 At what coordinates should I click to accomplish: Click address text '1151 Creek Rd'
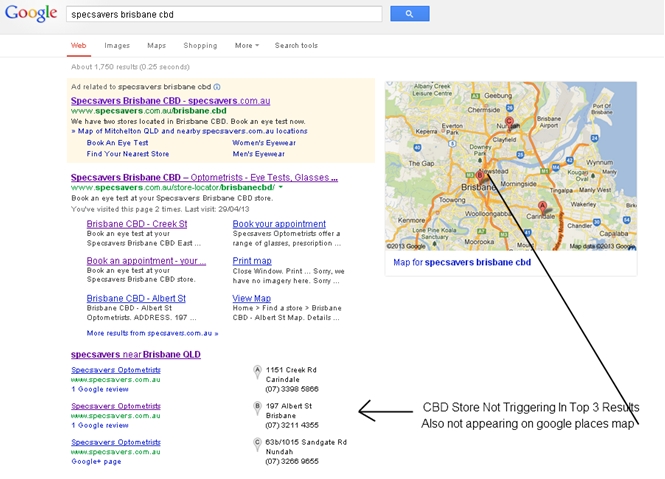[291, 370]
